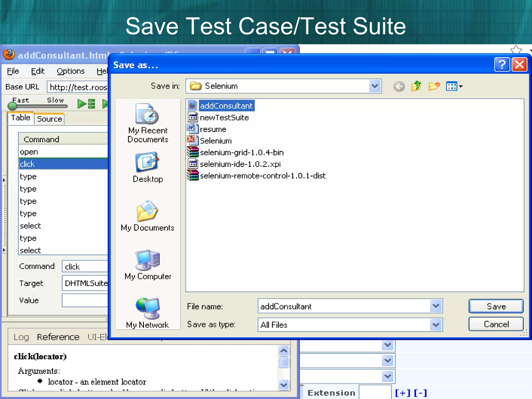Select the open command row

coord(63,152)
